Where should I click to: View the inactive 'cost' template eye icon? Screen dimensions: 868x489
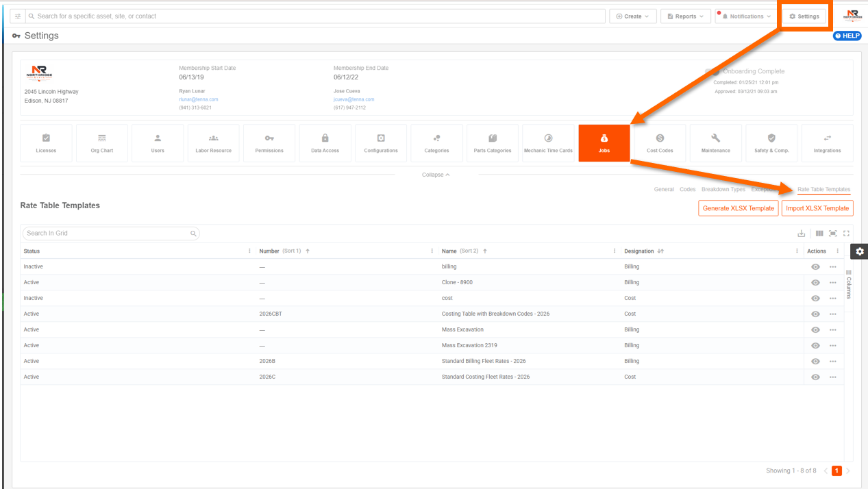pos(815,299)
